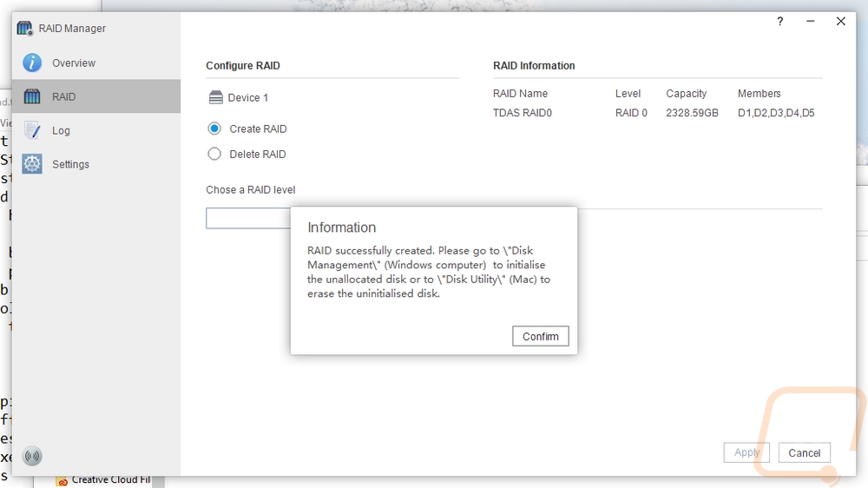
Task: Select the Create RAID radio button
Action: pos(214,129)
